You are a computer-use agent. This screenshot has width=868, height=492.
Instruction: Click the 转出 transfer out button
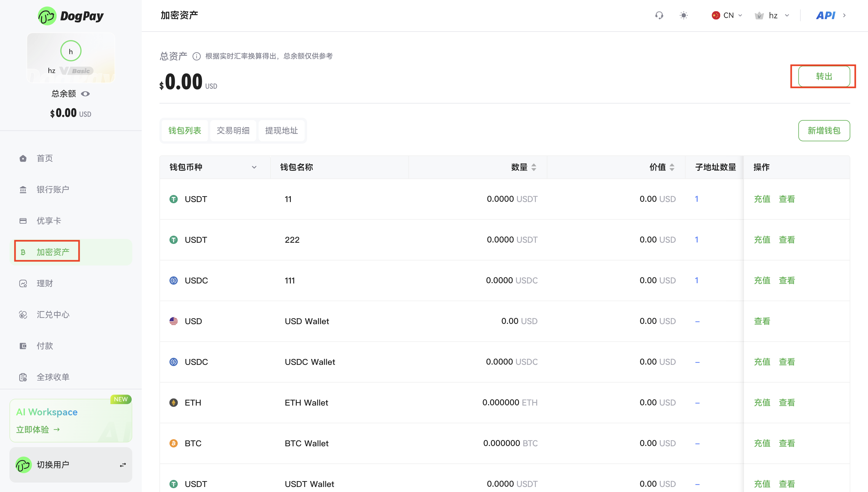pos(824,76)
